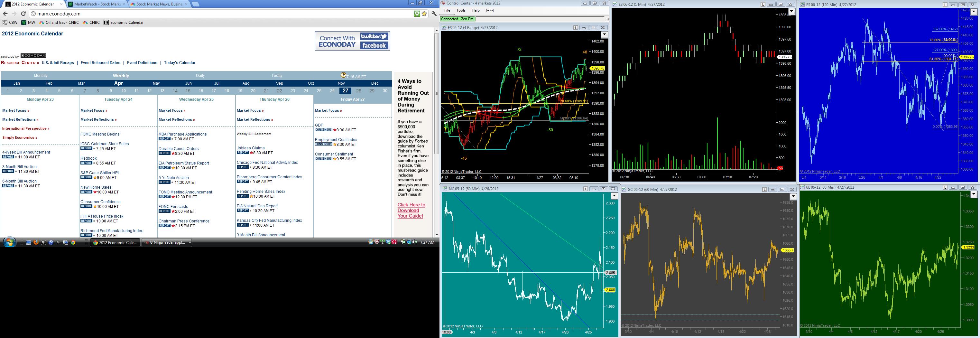The height and width of the screenshot is (338, 980).
Task: Click the browser page vertical scrollbar
Action: click(437, 93)
